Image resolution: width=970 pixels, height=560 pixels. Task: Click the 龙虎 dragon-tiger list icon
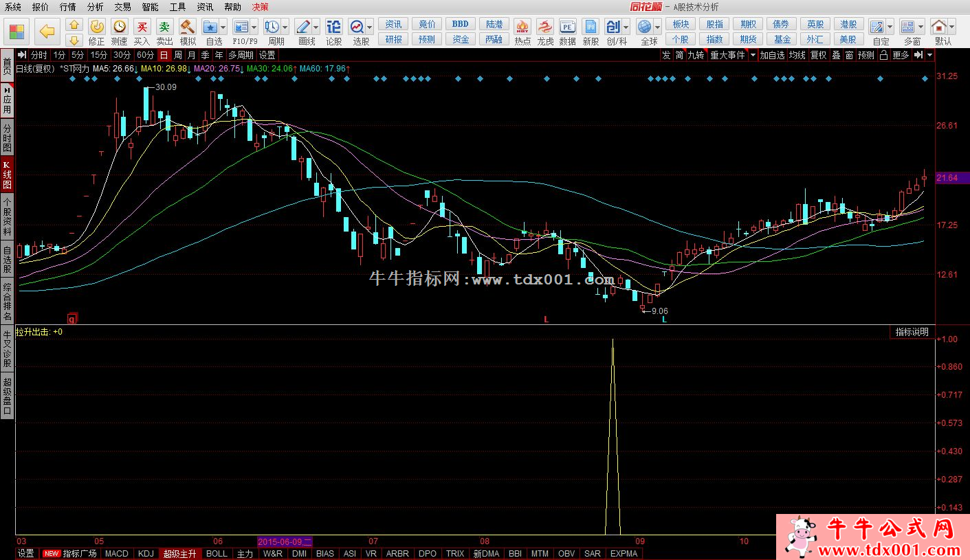(545, 27)
